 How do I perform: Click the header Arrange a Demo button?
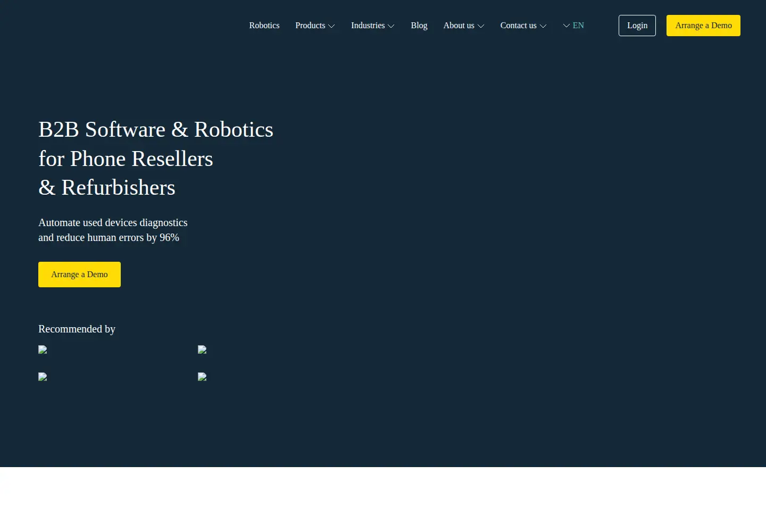(x=703, y=26)
